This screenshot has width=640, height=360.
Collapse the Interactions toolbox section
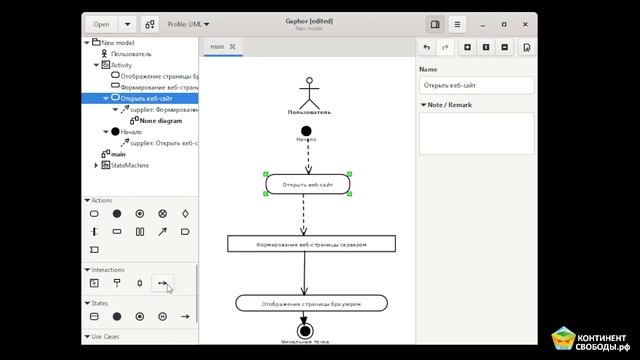[87, 270]
